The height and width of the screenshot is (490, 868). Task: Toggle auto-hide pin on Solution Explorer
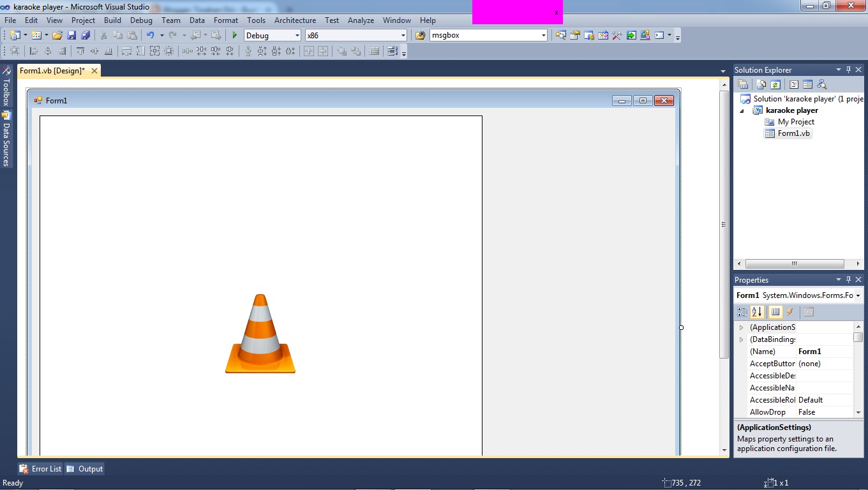(848, 70)
